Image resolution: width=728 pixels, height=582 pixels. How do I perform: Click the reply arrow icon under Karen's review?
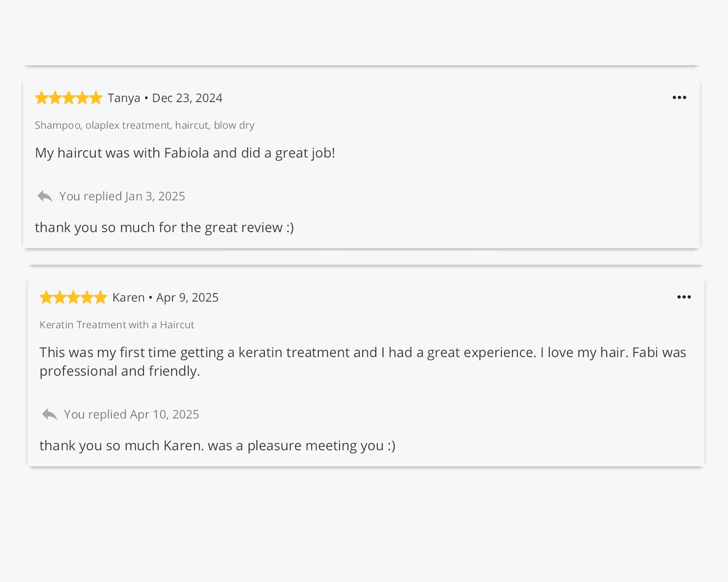coord(50,415)
